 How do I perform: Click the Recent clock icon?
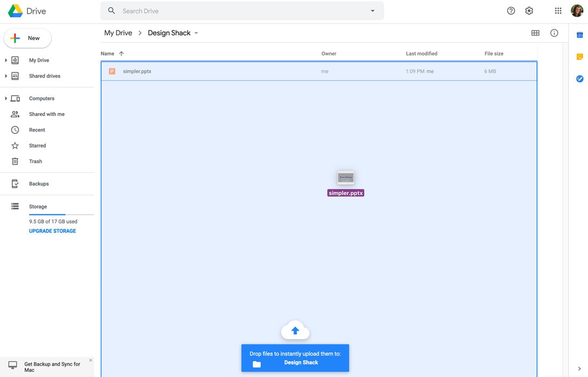click(15, 130)
